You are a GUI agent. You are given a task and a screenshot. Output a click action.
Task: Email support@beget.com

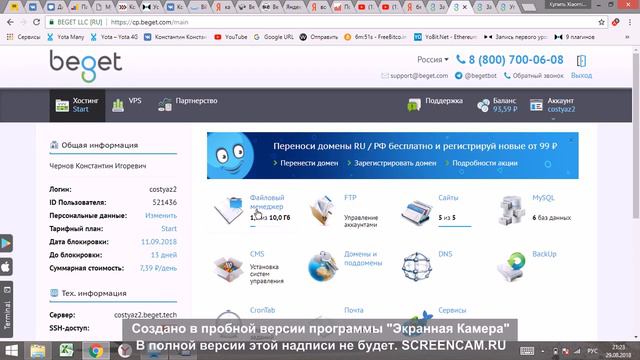point(414,76)
